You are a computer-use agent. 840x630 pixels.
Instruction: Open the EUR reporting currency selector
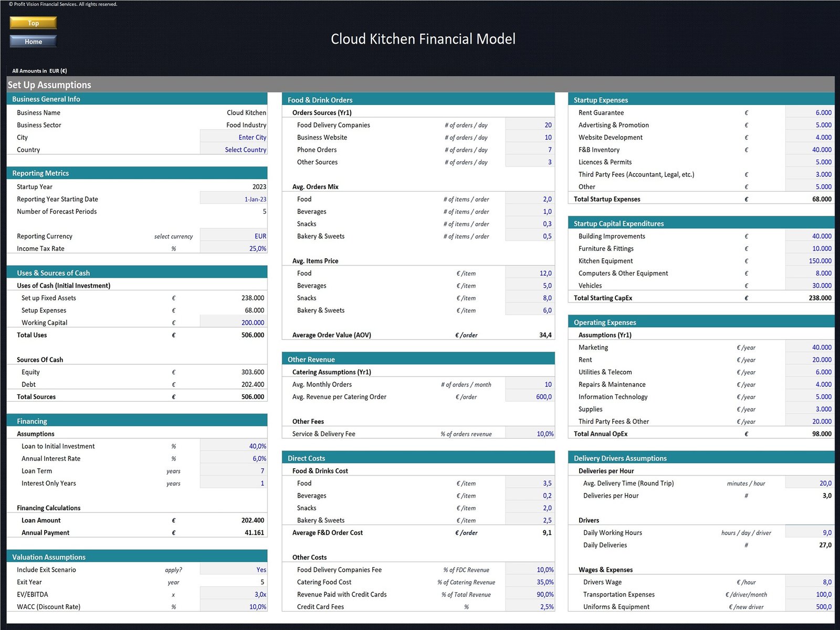point(234,236)
